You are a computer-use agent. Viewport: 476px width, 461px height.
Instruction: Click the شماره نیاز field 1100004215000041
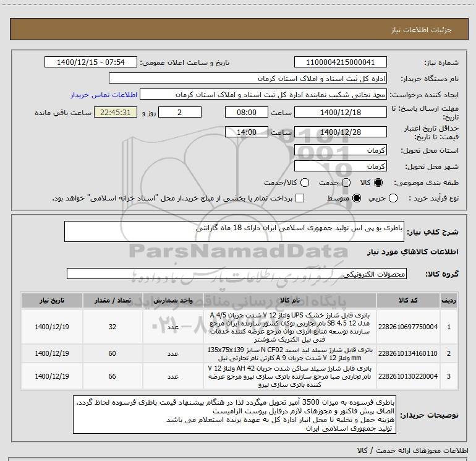(x=340, y=62)
